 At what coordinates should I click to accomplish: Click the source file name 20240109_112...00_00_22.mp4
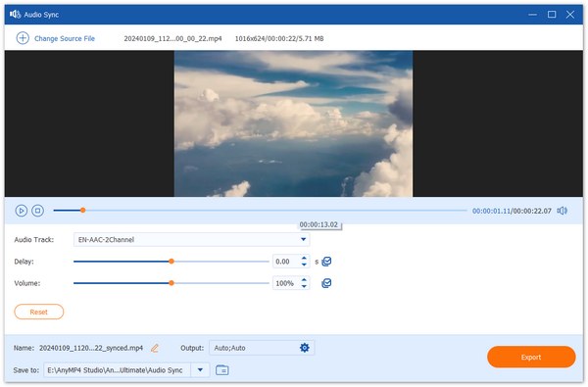tap(172, 38)
